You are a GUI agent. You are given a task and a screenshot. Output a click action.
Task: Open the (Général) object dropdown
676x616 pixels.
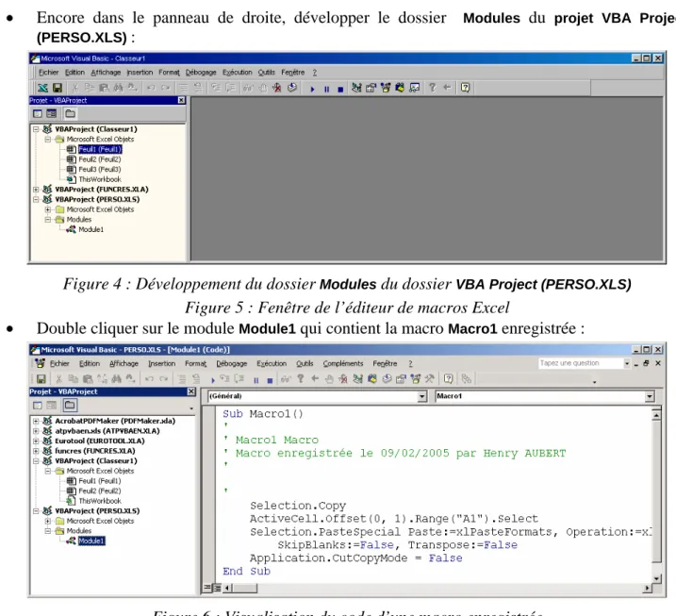pos(421,396)
